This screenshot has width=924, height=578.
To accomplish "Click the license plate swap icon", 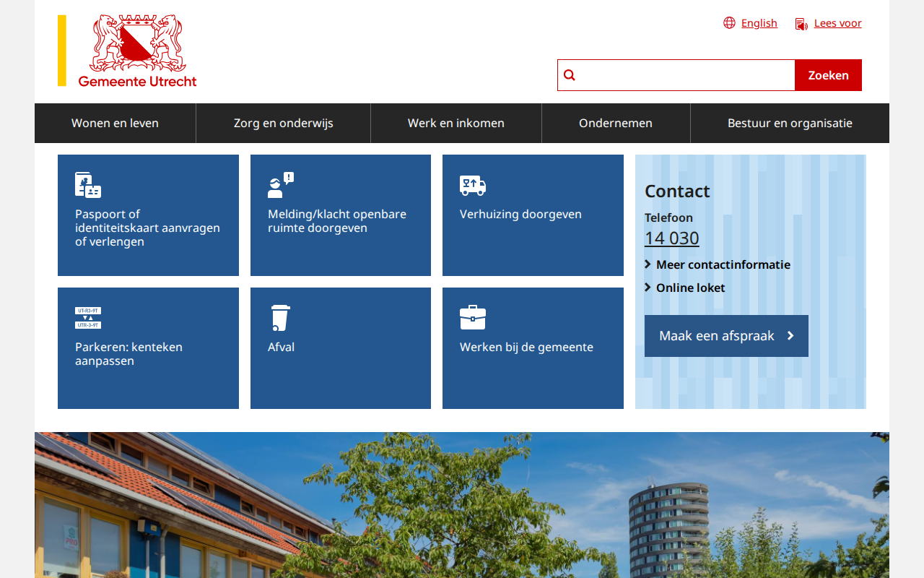I will 88,318.
